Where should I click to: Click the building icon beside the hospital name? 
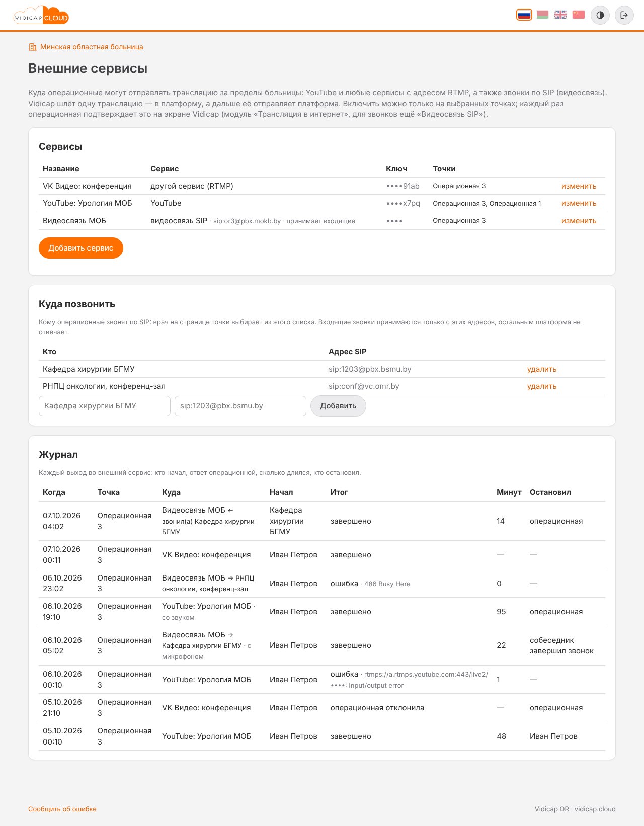(33, 47)
